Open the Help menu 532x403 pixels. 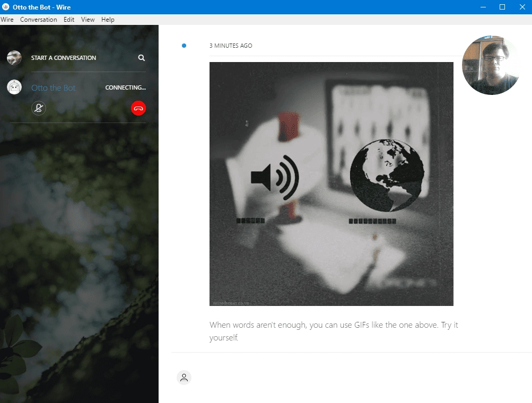(108, 19)
